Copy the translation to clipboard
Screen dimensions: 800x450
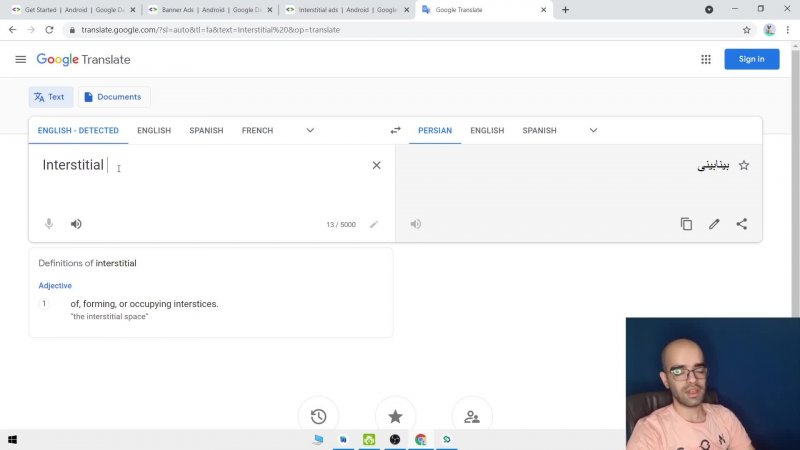[x=686, y=224]
